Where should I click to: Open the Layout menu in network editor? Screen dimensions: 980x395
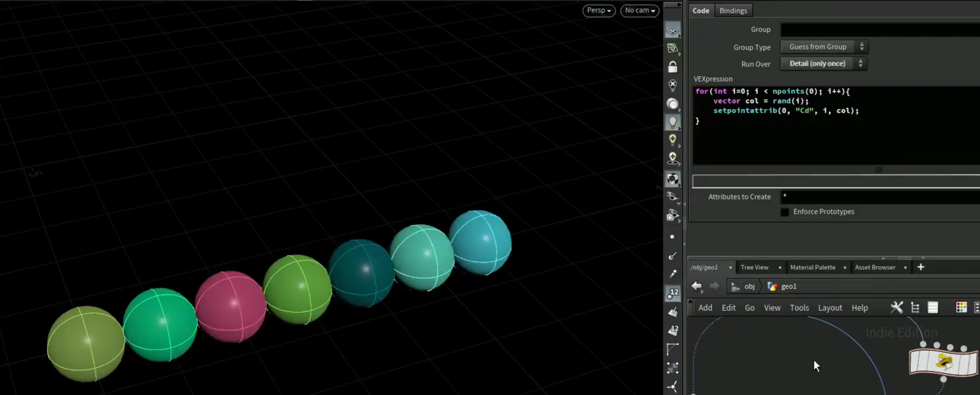pyautogui.click(x=830, y=308)
